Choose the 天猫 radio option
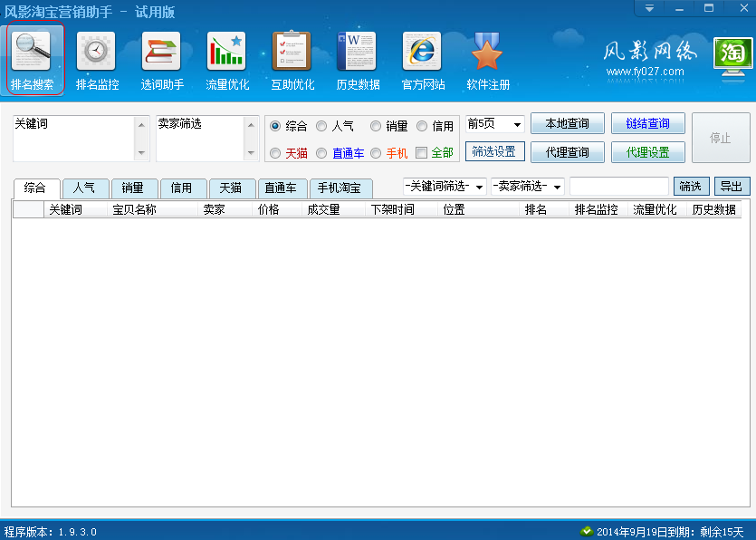This screenshot has height=540, width=756. (x=275, y=153)
